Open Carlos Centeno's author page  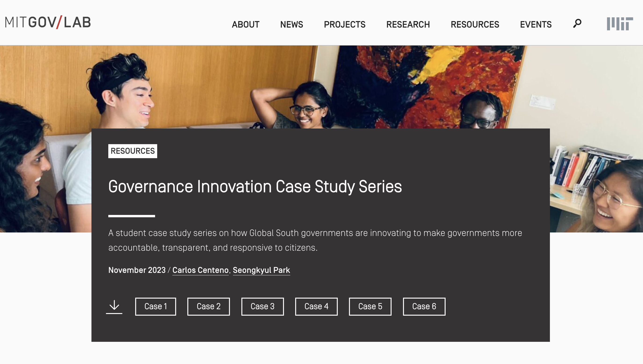pos(200,270)
